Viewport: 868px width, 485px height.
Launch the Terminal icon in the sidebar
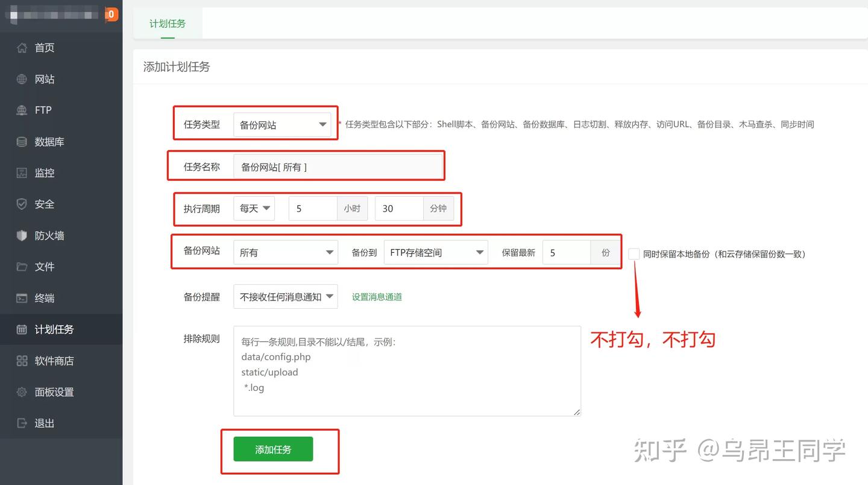(22, 298)
